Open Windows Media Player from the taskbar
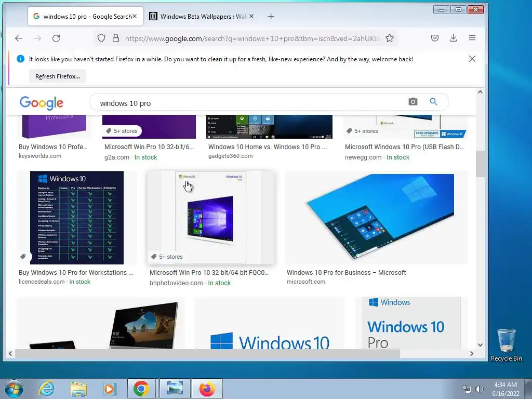Image resolution: width=532 pixels, height=399 pixels. [x=110, y=389]
